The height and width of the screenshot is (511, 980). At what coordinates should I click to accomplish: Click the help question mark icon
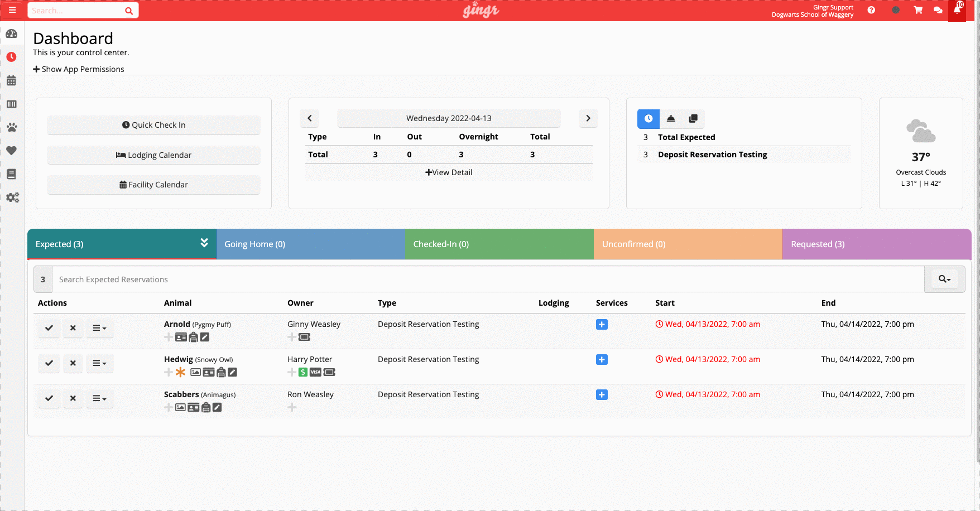point(871,10)
